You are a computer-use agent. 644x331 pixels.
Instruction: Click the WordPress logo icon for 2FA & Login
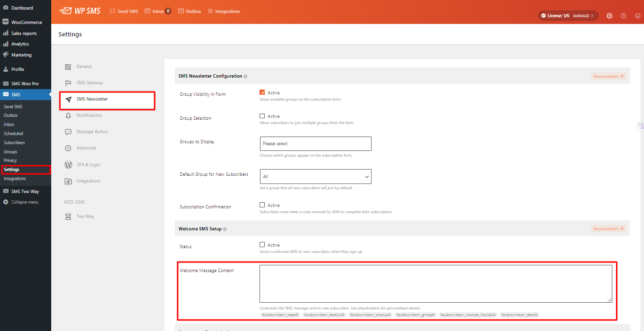pos(68,165)
